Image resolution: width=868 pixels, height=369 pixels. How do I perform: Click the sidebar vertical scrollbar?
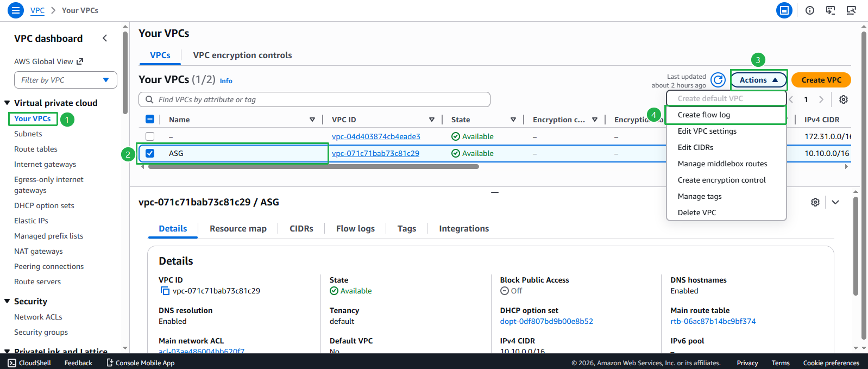point(125,72)
